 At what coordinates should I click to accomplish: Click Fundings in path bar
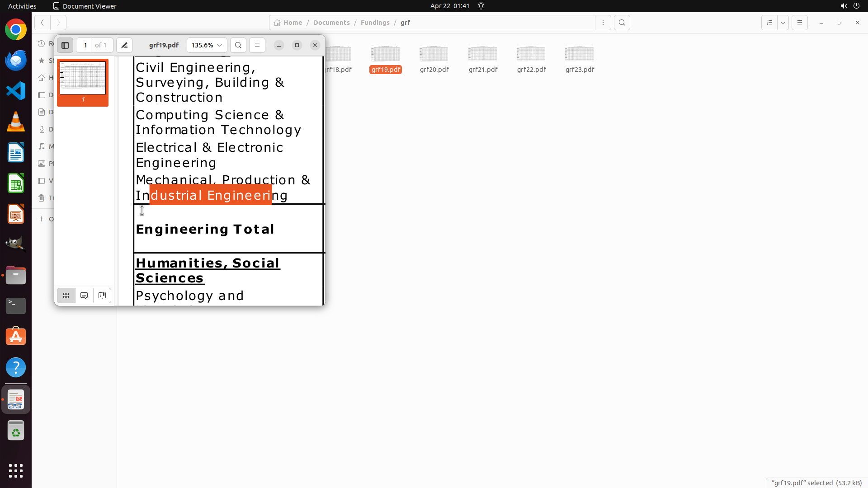[x=375, y=23]
